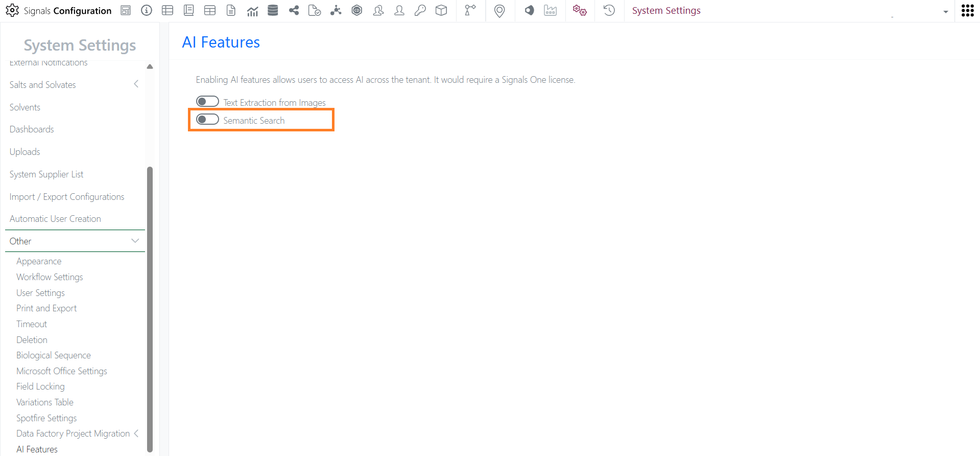Click the AI Features page heading
Image resolution: width=980 pixels, height=456 pixels.
[221, 42]
